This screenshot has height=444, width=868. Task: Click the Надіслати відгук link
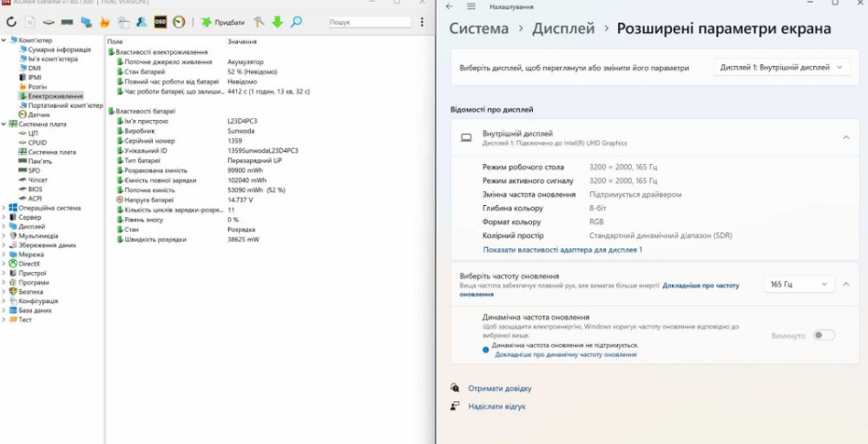click(496, 407)
